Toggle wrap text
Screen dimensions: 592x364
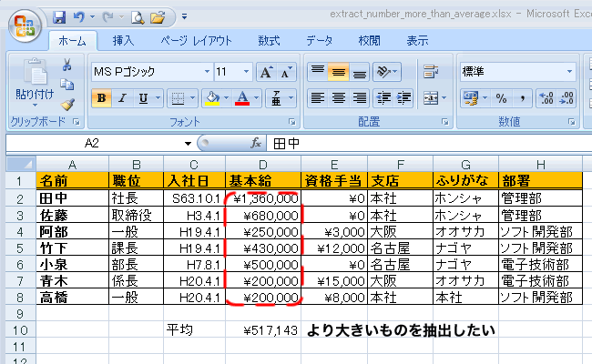pyautogui.click(x=431, y=72)
